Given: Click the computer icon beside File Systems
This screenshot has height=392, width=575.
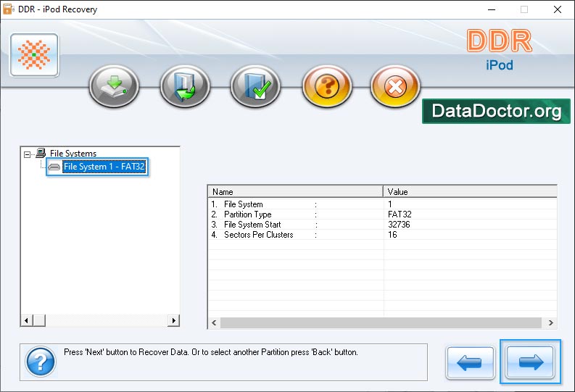Looking at the screenshot, I should point(41,153).
